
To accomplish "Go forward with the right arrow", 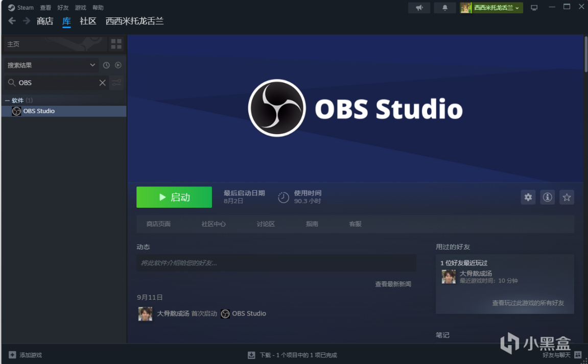I will [x=26, y=21].
